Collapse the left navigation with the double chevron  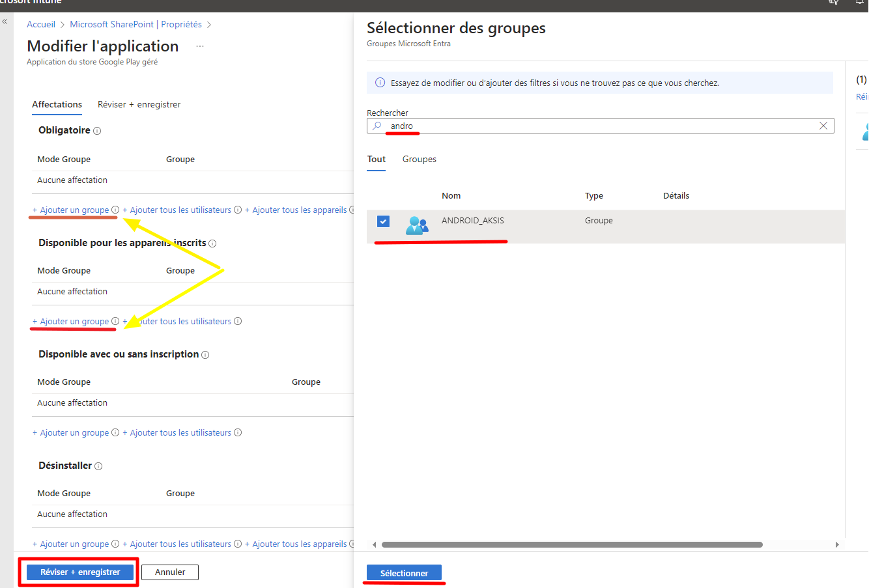(x=5, y=21)
